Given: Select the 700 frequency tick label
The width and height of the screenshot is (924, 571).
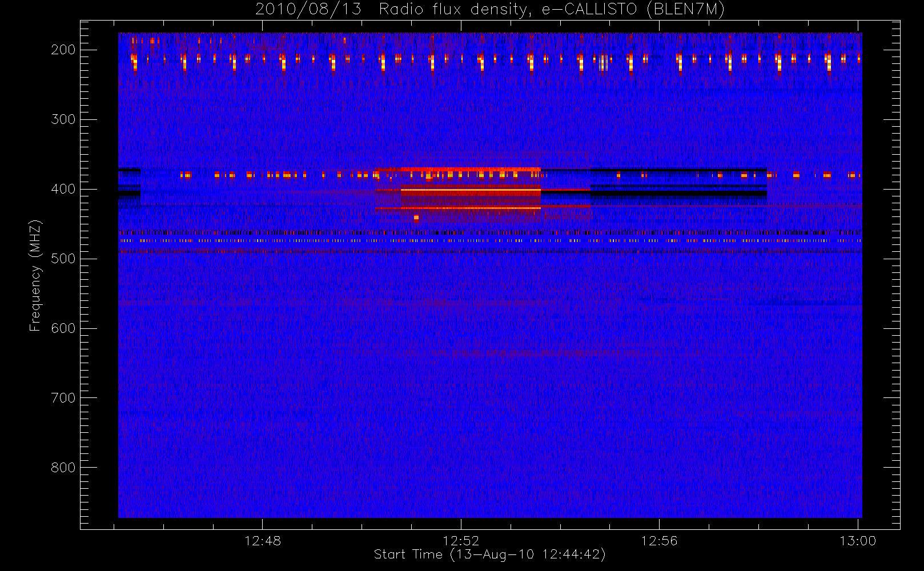Looking at the screenshot, I should [63, 398].
